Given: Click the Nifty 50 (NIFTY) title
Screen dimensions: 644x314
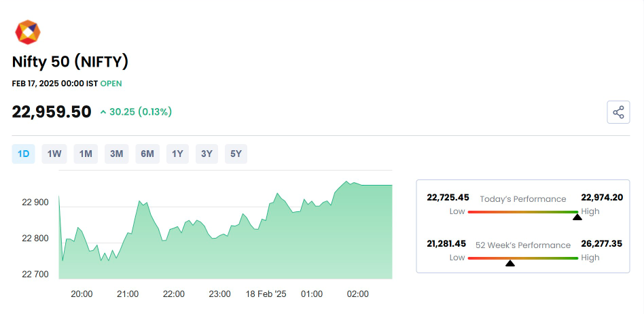Looking at the screenshot, I should tap(70, 62).
